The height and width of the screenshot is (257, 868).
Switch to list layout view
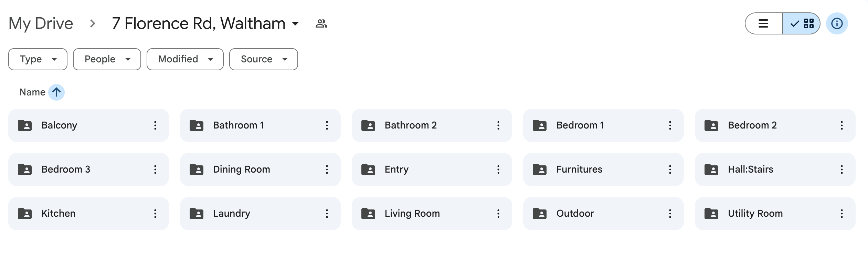coord(763,23)
